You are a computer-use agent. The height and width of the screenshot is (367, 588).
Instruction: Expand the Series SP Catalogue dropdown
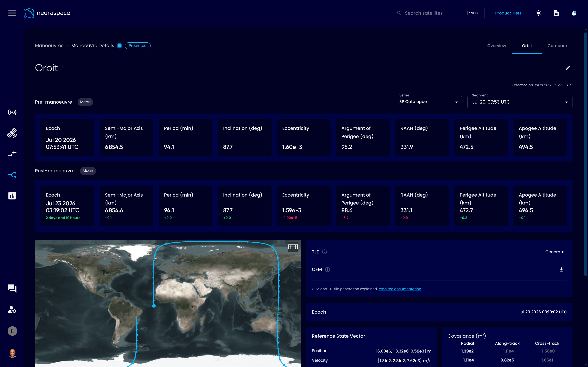tap(428, 102)
